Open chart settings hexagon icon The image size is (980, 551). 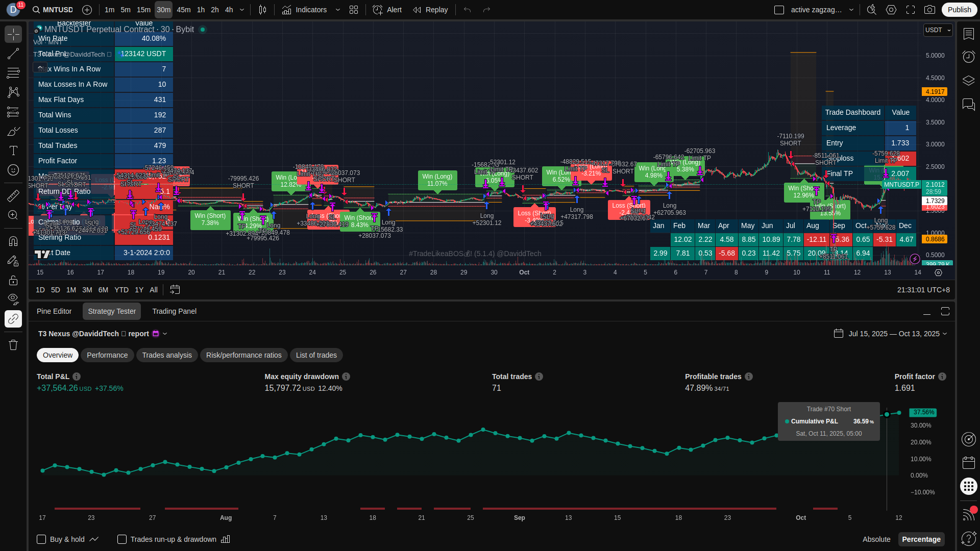(x=891, y=10)
